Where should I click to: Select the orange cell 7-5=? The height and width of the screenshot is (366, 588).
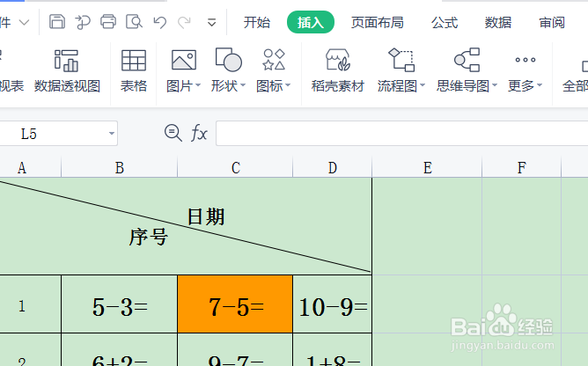[235, 304]
